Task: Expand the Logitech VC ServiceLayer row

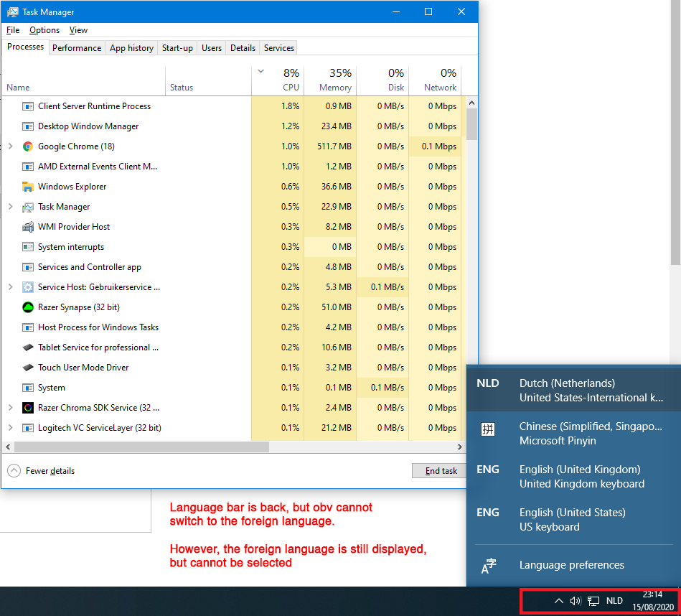Action: point(11,428)
